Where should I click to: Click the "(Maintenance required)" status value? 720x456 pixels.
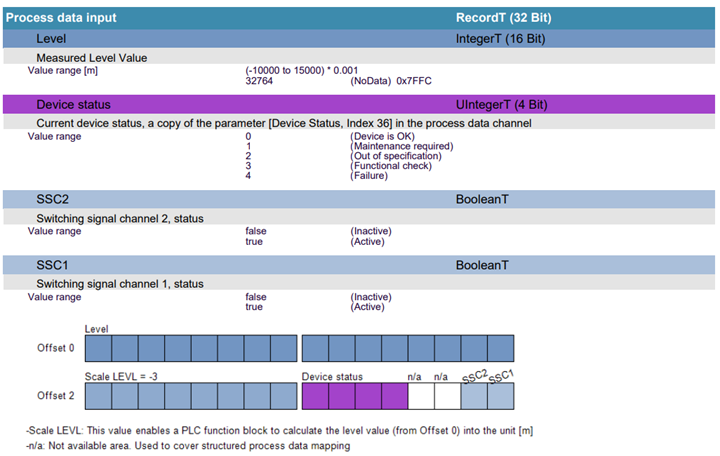tap(401, 146)
